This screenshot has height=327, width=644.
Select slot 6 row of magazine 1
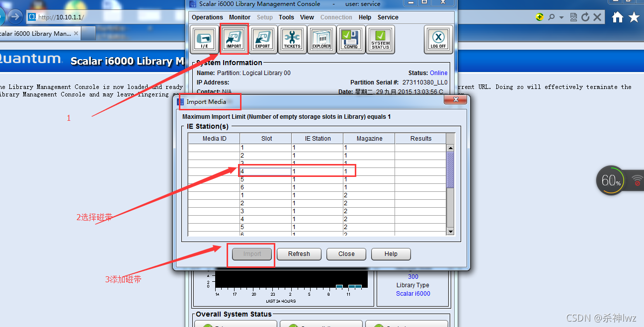[317, 187]
